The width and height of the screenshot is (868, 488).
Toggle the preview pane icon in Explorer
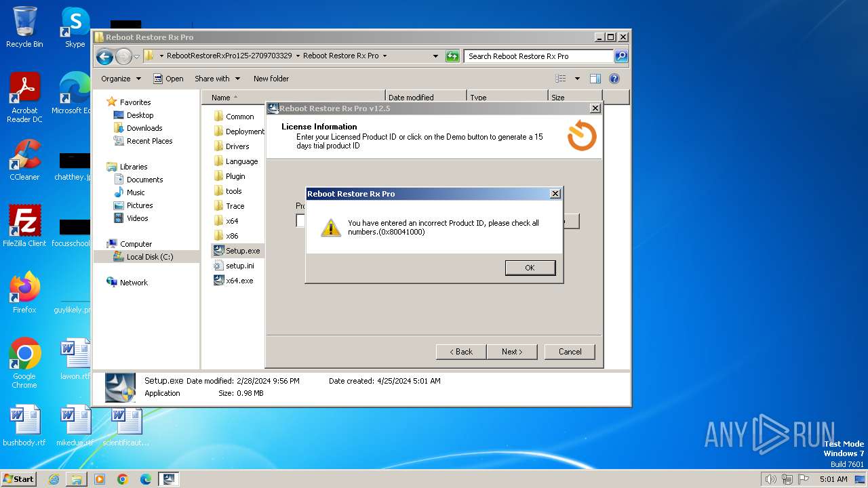click(595, 79)
